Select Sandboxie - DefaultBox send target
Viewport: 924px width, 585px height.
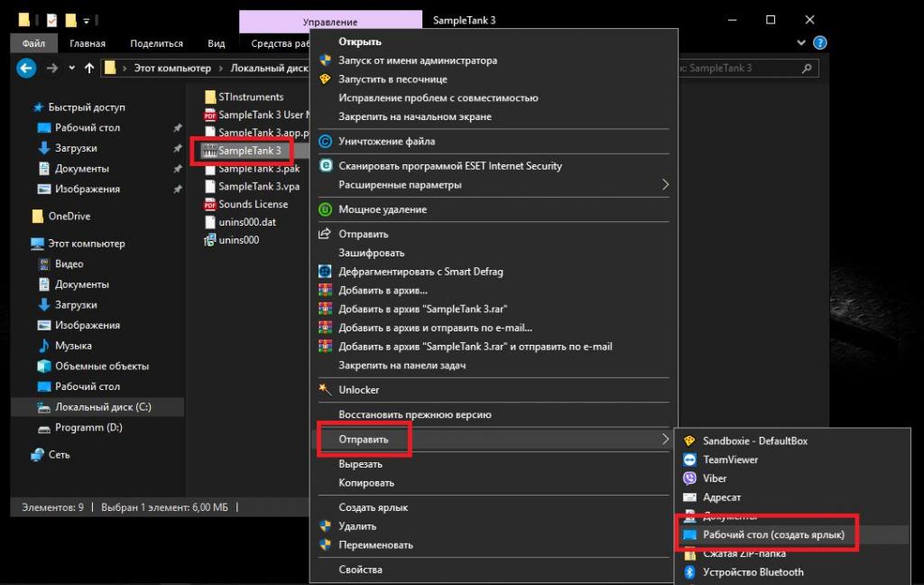coord(754,441)
